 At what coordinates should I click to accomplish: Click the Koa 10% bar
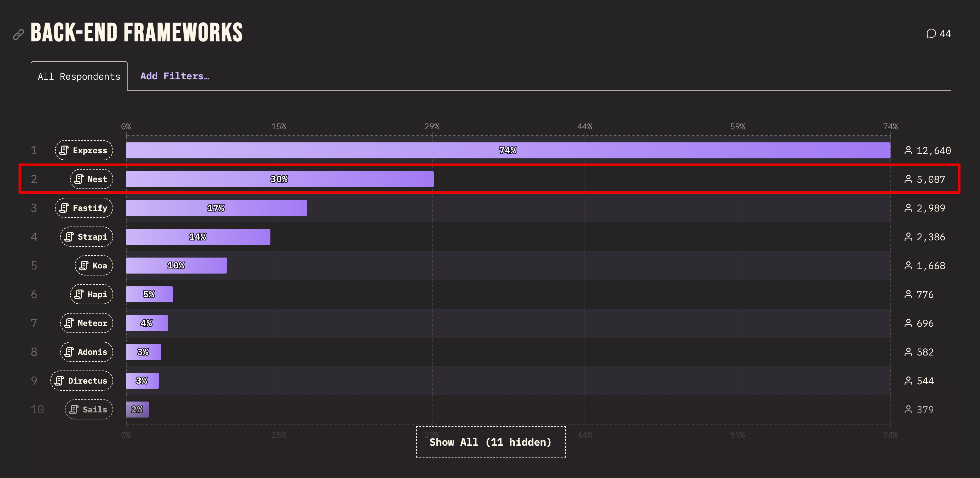176,266
